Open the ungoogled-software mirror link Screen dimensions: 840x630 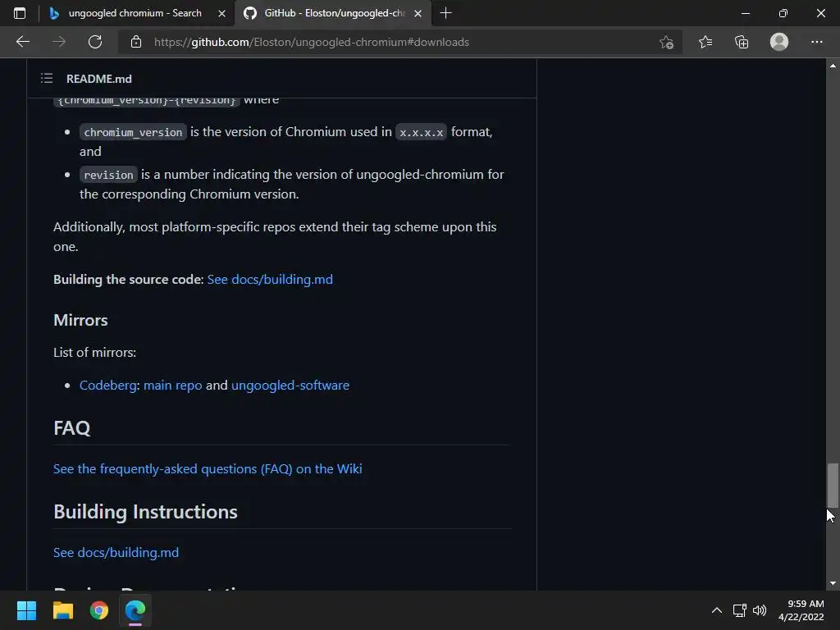[x=290, y=386]
